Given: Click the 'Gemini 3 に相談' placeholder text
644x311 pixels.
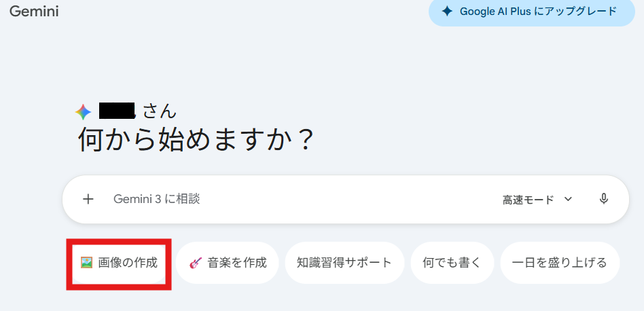Looking at the screenshot, I should click(x=156, y=199).
